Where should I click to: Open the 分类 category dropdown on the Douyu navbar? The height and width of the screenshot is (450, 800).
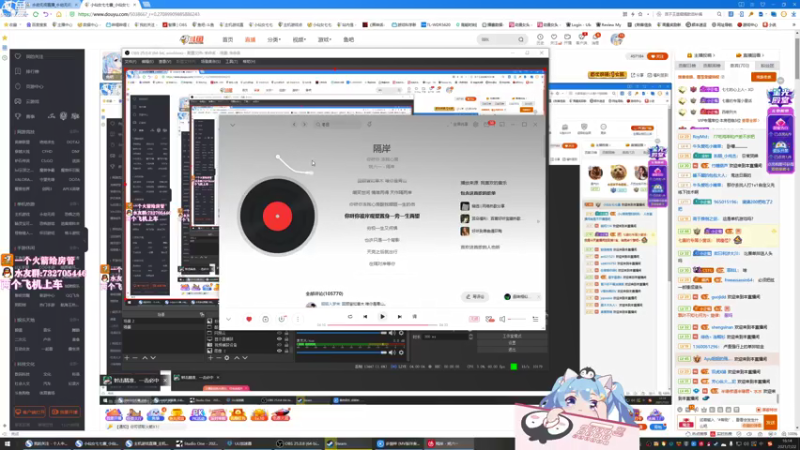(274, 40)
